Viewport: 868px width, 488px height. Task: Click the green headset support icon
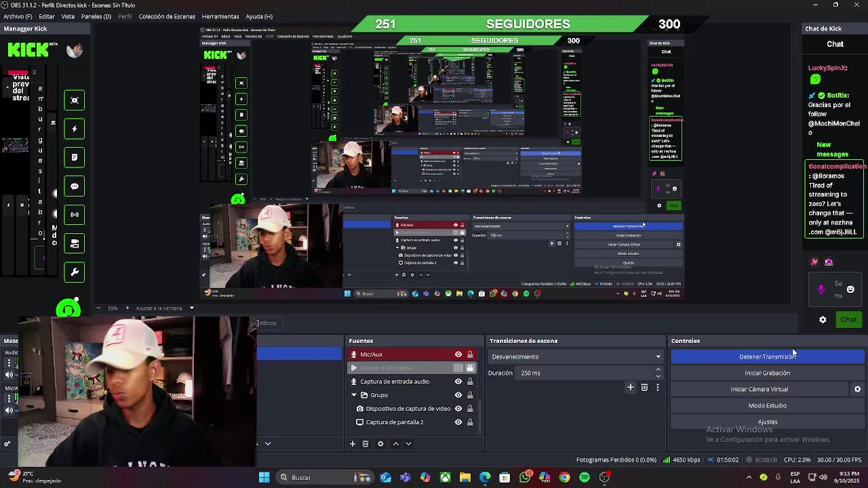coord(68,309)
